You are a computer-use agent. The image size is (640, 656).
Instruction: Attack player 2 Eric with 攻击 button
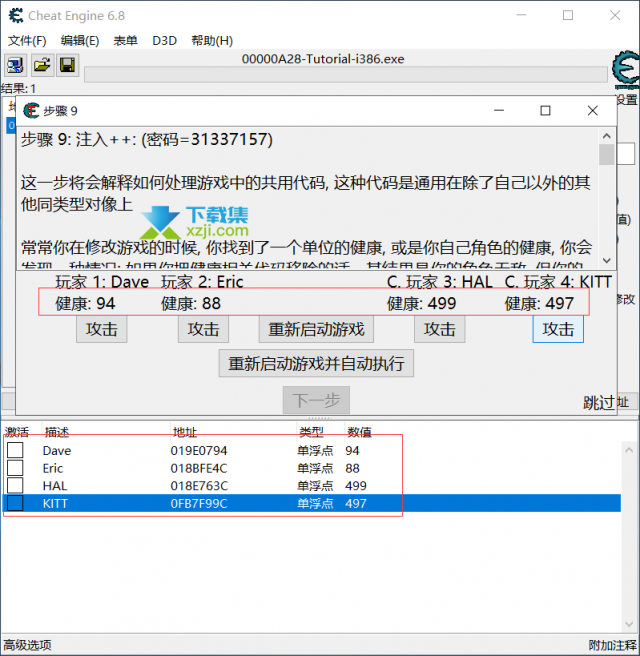pyautogui.click(x=203, y=329)
